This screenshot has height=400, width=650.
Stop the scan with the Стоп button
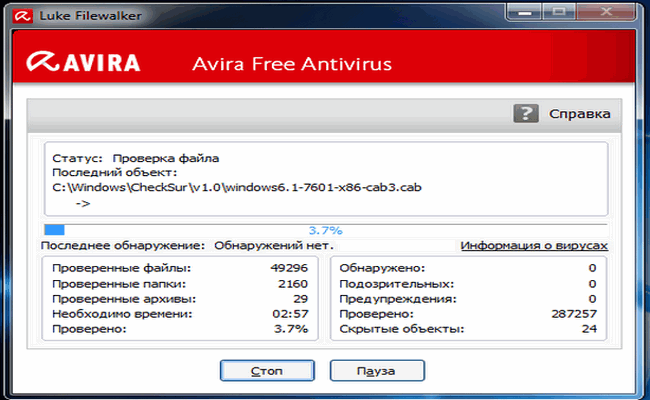click(267, 370)
